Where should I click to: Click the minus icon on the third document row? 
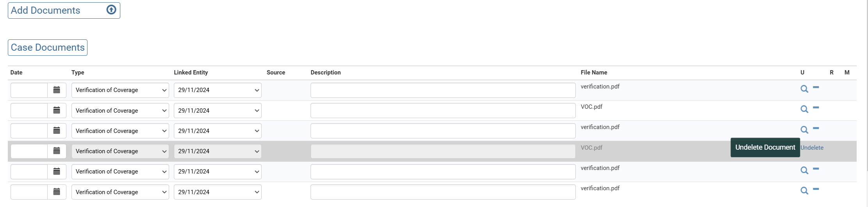click(x=816, y=128)
